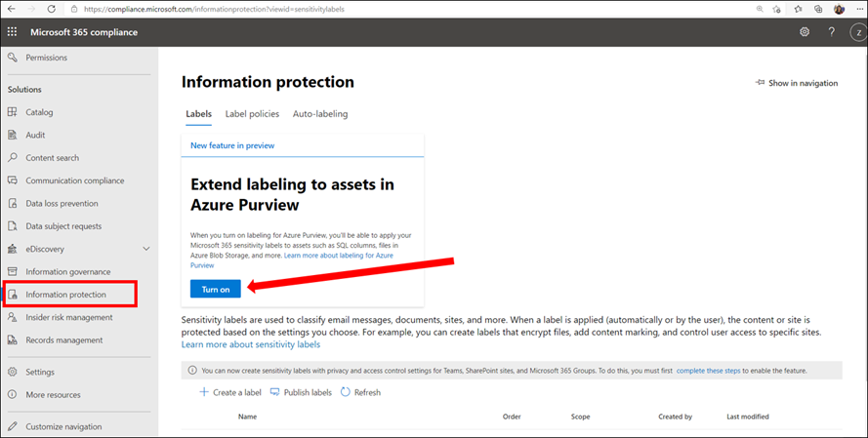This screenshot has height=438, width=868.
Task: Reload the page with the refresh icon
Action: click(x=52, y=9)
